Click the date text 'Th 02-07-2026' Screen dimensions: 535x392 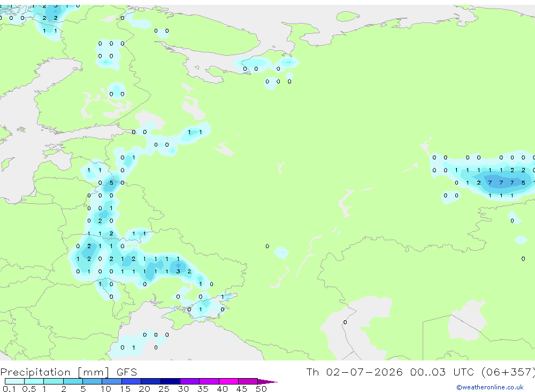click(354, 372)
